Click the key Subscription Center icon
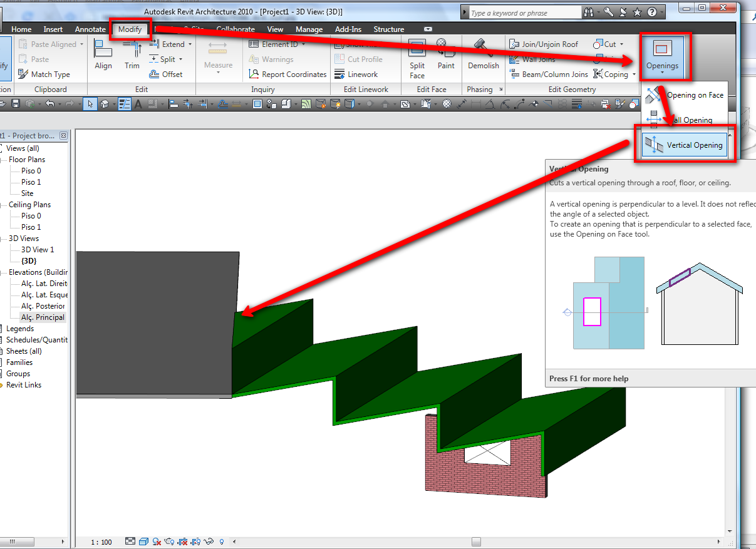Image resolution: width=756 pixels, height=549 pixels. [x=609, y=12]
